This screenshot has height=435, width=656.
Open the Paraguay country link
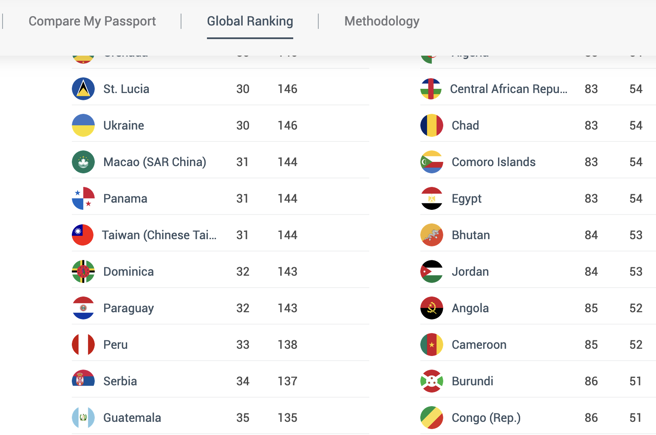pyautogui.click(x=128, y=308)
